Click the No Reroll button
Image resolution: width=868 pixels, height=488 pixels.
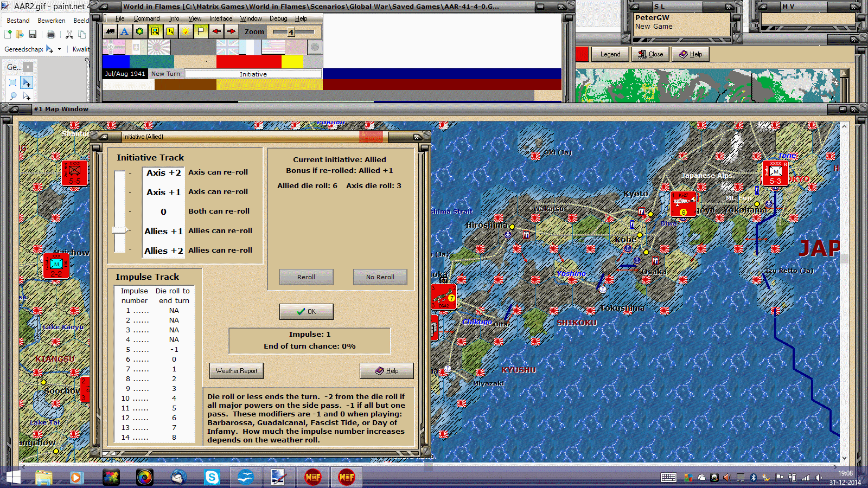(380, 277)
